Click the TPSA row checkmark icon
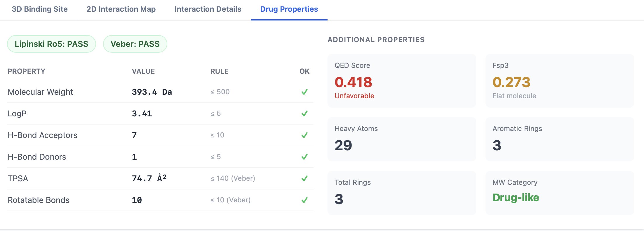The image size is (644, 231). click(304, 178)
